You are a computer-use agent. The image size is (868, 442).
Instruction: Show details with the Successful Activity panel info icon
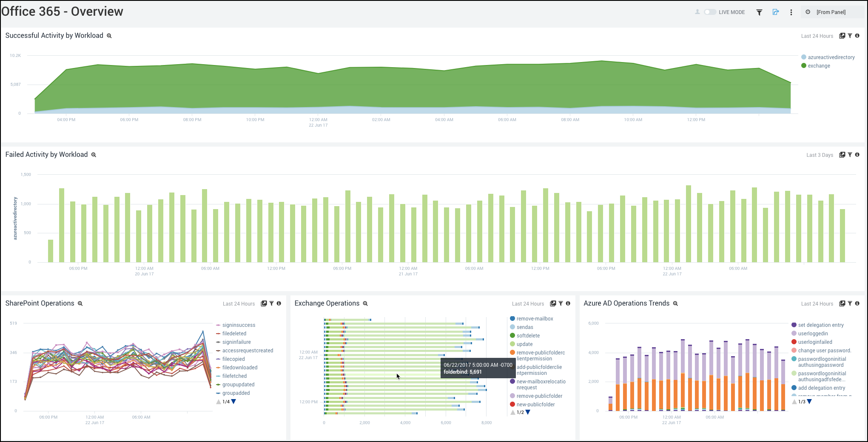click(858, 36)
